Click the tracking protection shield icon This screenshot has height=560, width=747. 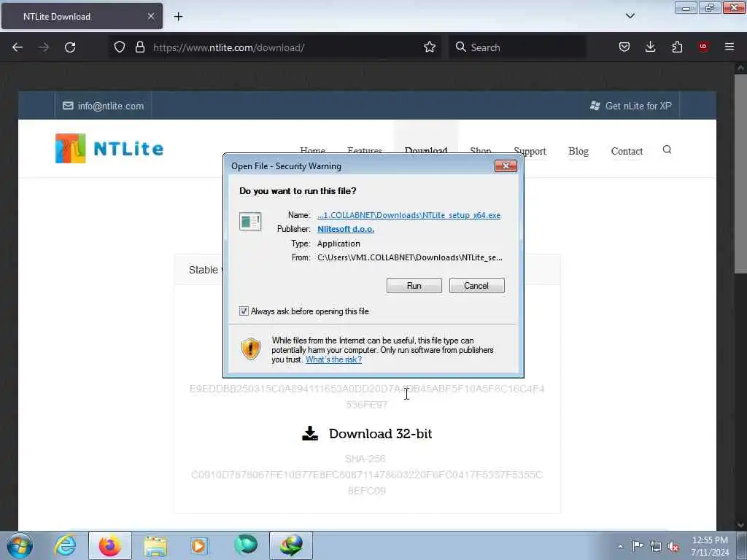(x=120, y=47)
